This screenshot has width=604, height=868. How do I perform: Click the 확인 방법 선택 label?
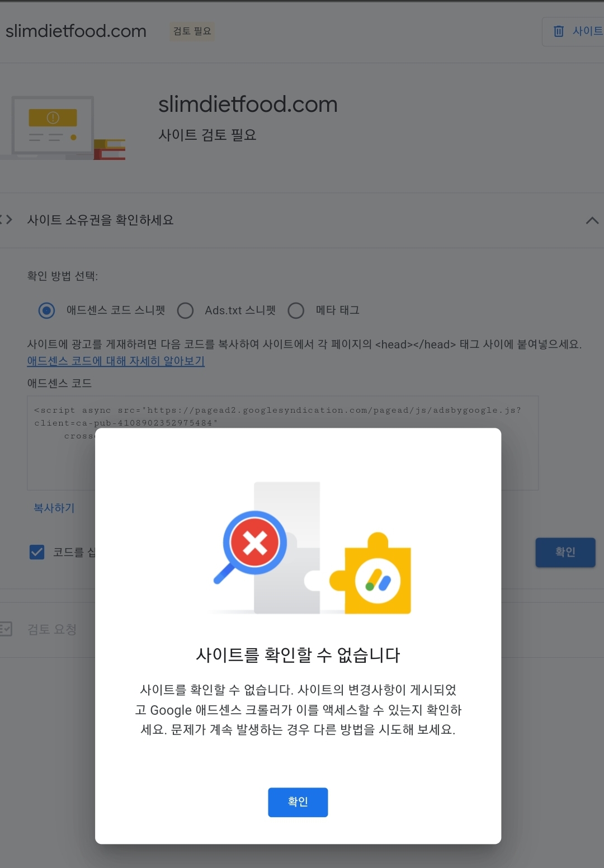point(63,276)
